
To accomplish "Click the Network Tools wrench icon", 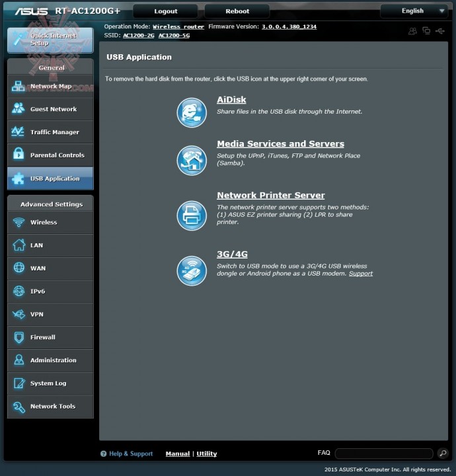I will tap(19, 407).
